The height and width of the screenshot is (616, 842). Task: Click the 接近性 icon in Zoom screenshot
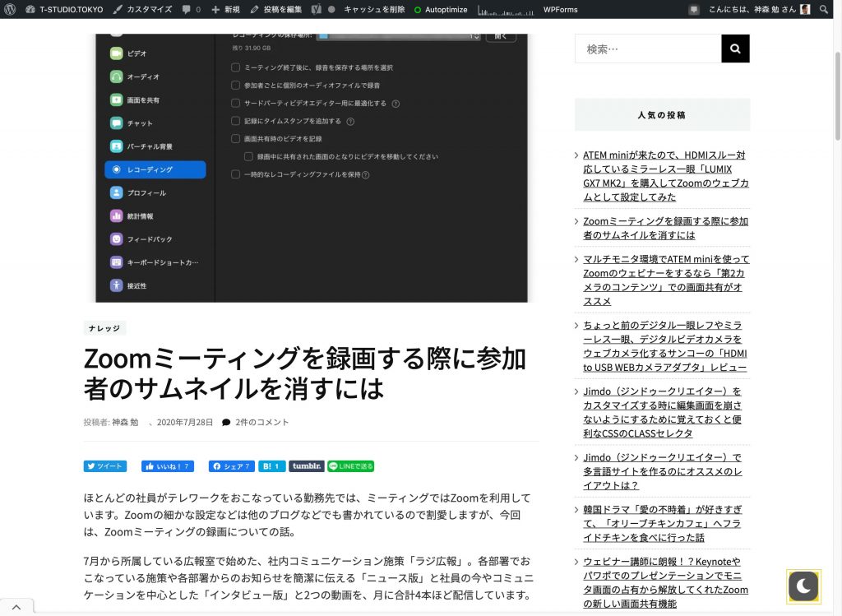117,285
